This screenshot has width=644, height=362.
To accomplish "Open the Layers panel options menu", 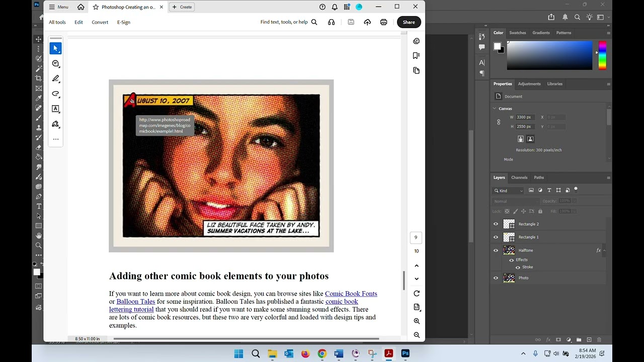I will pos(608,177).
